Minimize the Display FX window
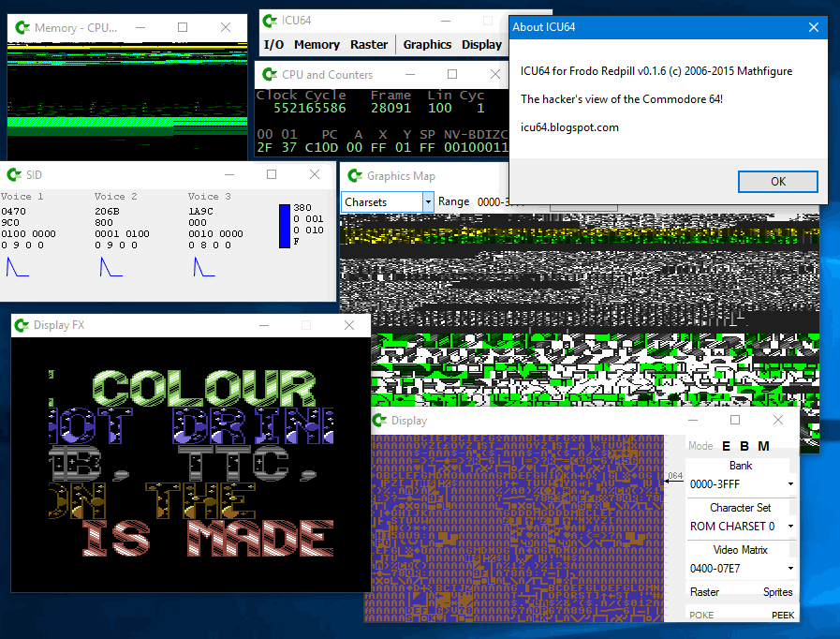 (264, 325)
